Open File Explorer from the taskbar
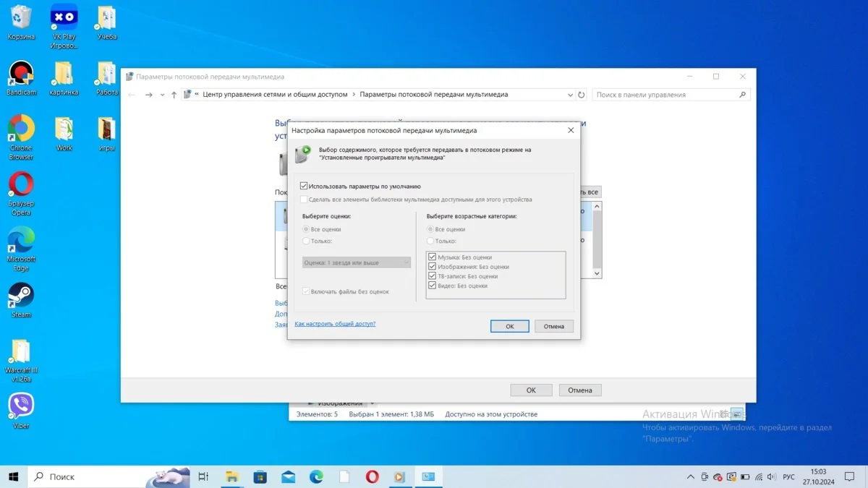 coord(231,476)
